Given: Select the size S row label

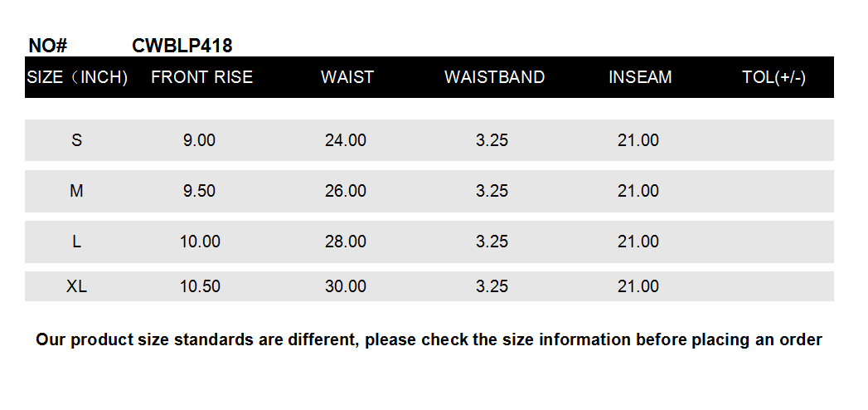Looking at the screenshot, I should coord(77,140).
